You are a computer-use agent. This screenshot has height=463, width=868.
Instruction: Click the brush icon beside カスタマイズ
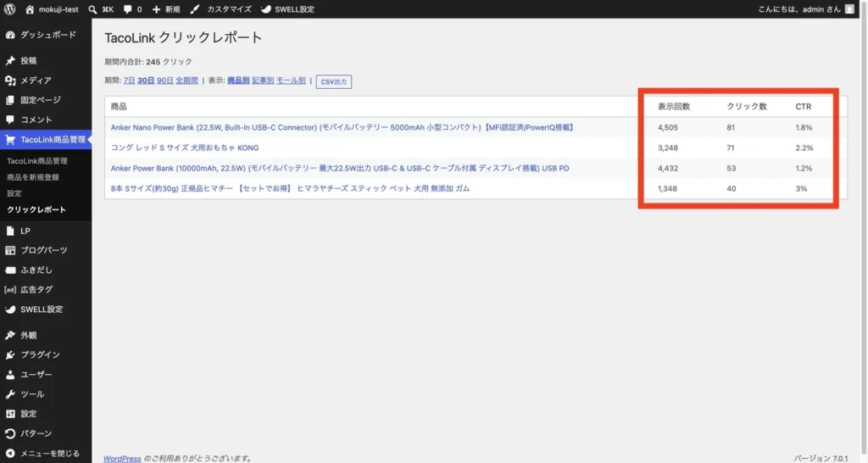coord(195,9)
